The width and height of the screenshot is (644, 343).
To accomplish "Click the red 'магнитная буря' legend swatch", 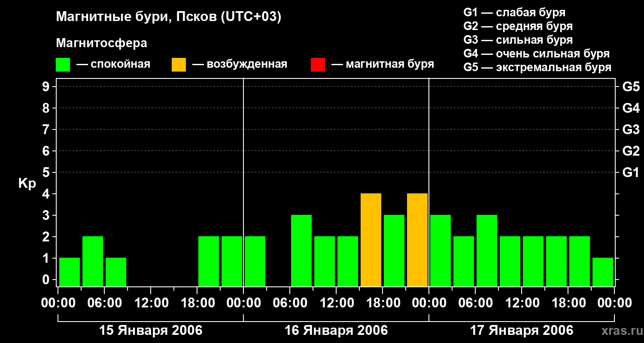I will (318, 65).
